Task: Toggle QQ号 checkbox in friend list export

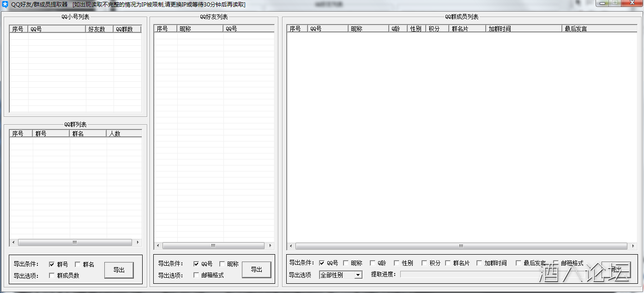Action: click(x=196, y=264)
